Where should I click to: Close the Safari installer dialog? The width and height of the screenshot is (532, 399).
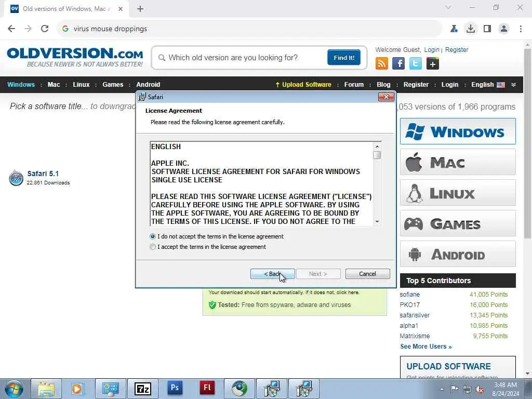coord(386,97)
